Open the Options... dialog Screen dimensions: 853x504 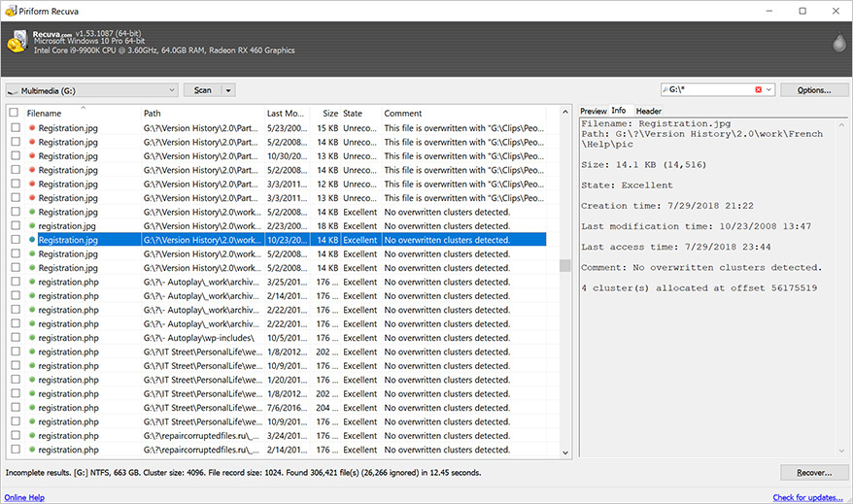(814, 90)
